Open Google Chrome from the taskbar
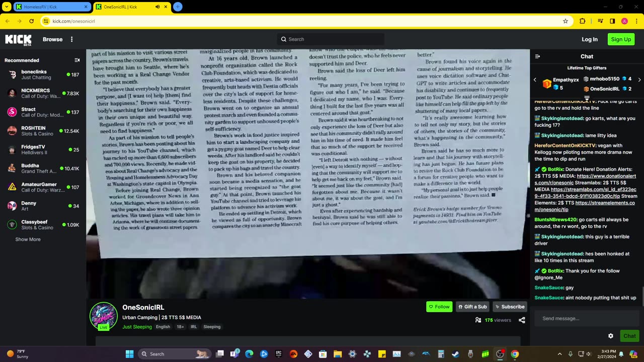 pos(515,354)
